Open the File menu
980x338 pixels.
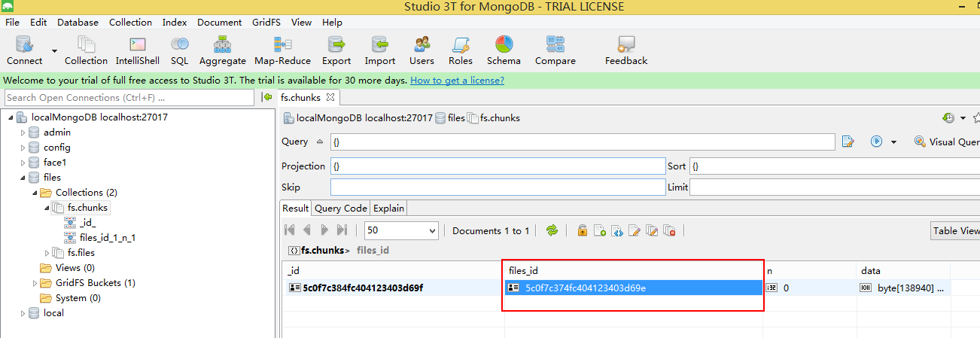[12, 23]
